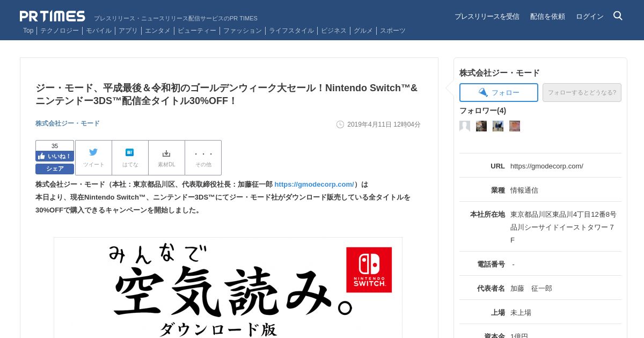Click the second follower avatar

pos(481,126)
